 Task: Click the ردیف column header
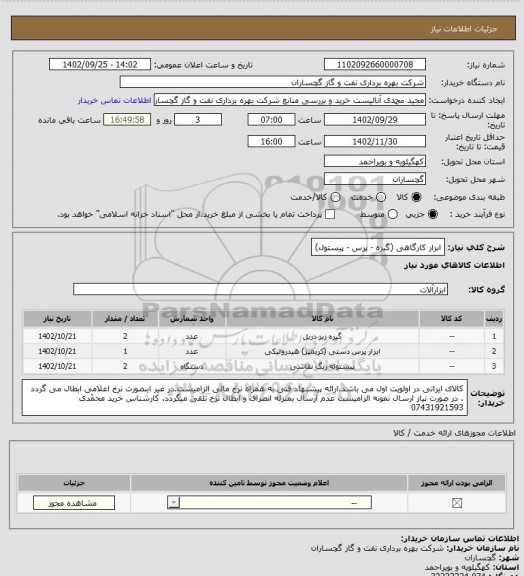[494, 318]
